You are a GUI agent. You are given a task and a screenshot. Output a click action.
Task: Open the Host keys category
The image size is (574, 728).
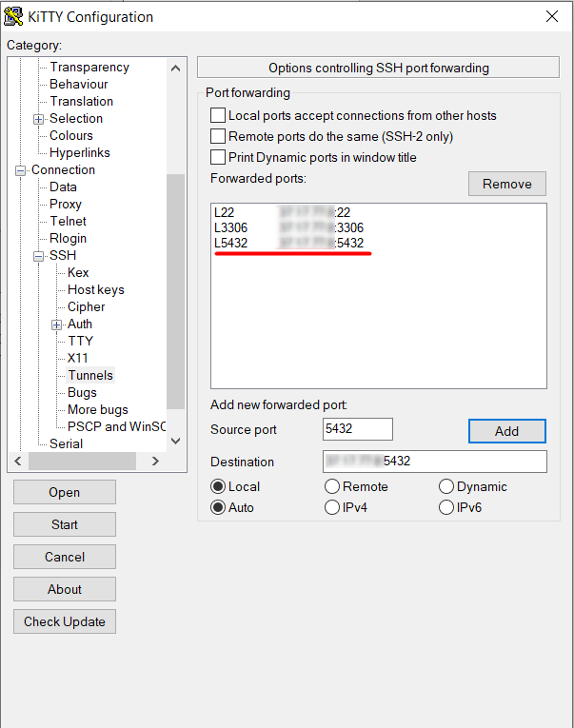[95, 290]
